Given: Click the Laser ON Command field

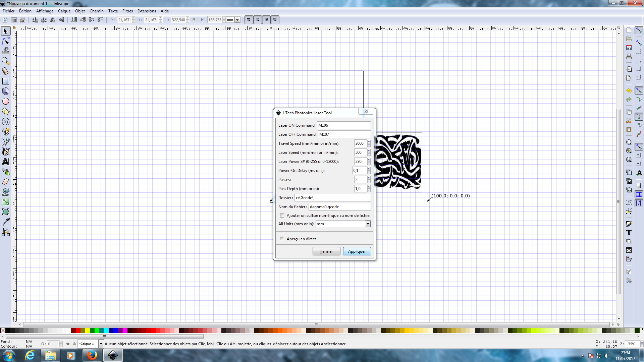Looking at the screenshot, I should (x=344, y=125).
